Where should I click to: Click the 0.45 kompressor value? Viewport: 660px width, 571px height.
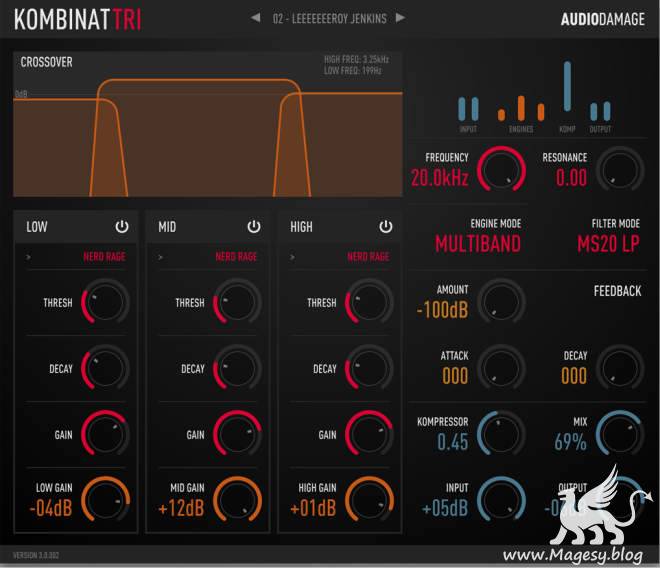click(452, 442)
